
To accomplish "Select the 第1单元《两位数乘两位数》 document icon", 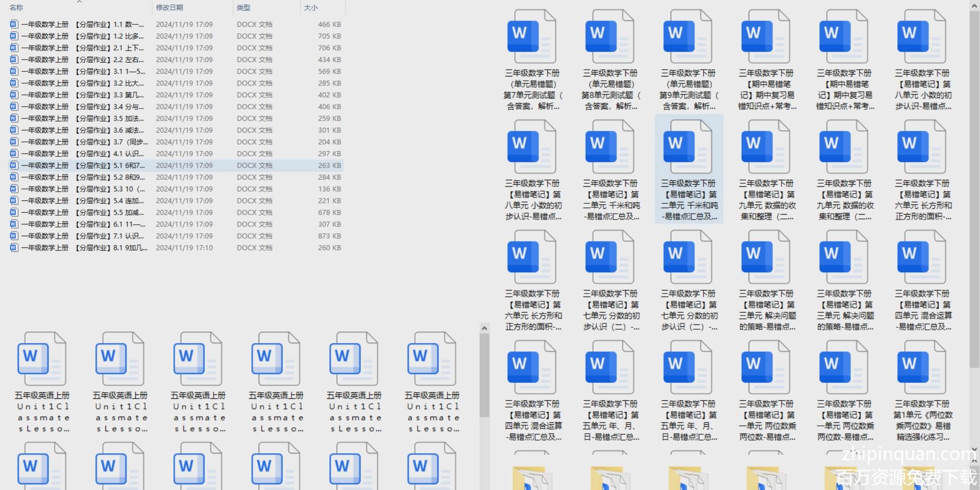I will [921, 367].
